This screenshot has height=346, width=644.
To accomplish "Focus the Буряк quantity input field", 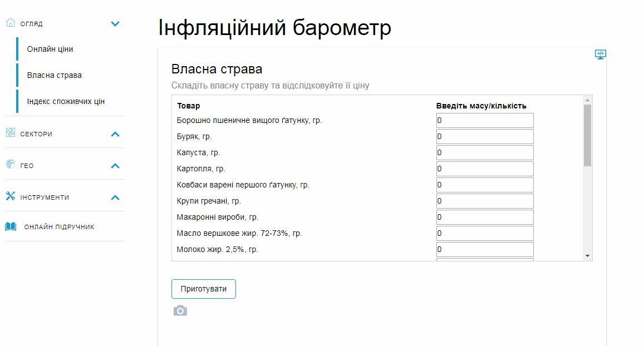I will [x=484, y=136].
